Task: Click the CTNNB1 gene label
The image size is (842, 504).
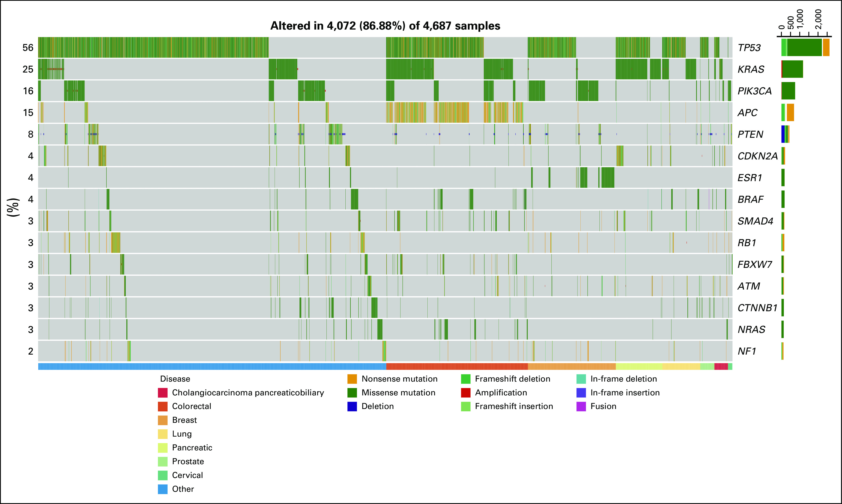Action: (758, 308)
